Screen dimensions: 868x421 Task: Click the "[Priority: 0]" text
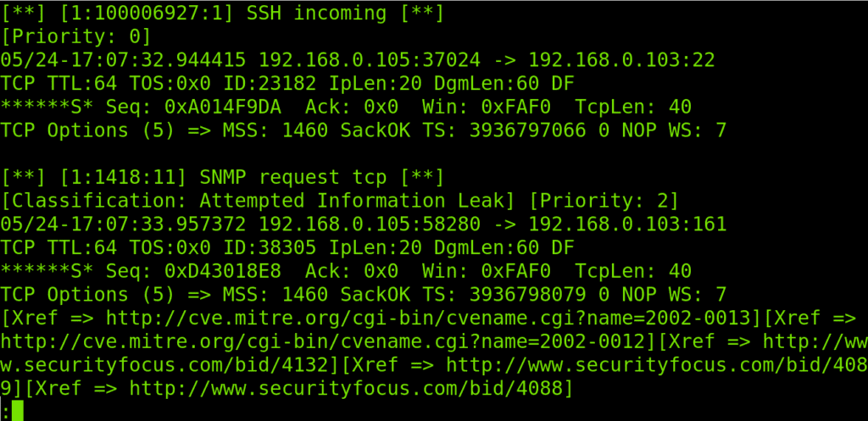pyautogui.click(x=76, y=37)
